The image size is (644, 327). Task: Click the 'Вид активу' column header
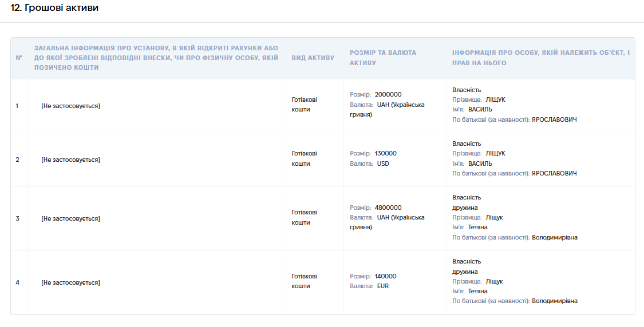click(x=313, y=58)
